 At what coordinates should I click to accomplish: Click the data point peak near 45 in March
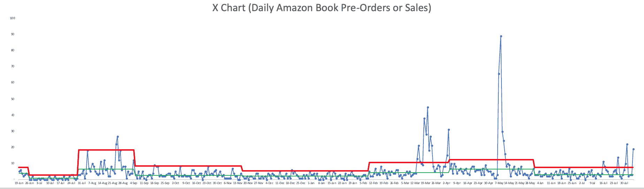pyautogui.click(x=428, y=107)
